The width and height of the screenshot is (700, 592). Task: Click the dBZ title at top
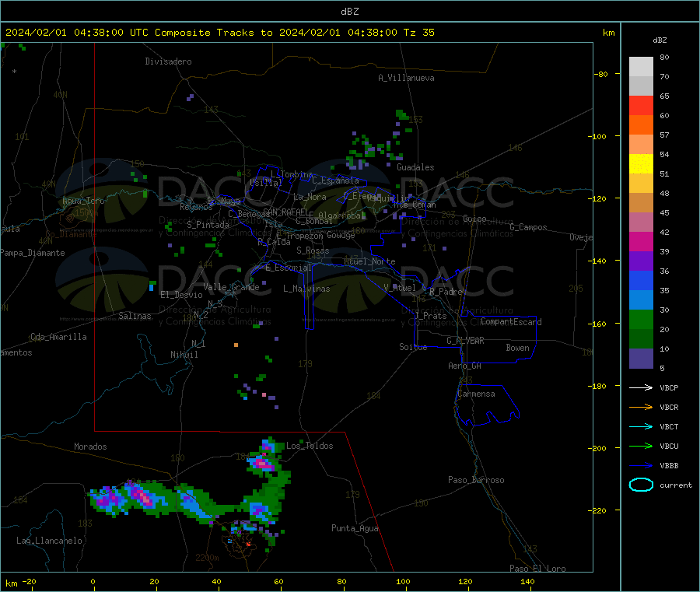349,11
